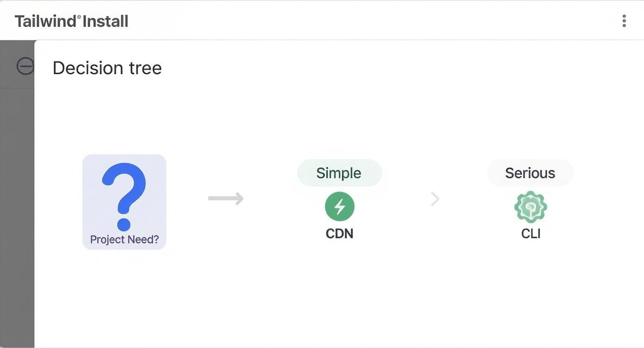Click the blank panel area below the CDN label

[340, 287]
